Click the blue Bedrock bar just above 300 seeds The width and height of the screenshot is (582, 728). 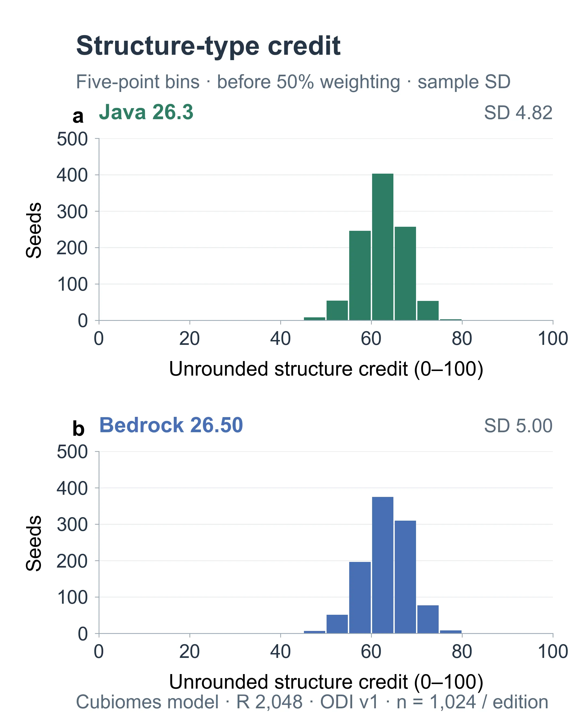point(405,577)
